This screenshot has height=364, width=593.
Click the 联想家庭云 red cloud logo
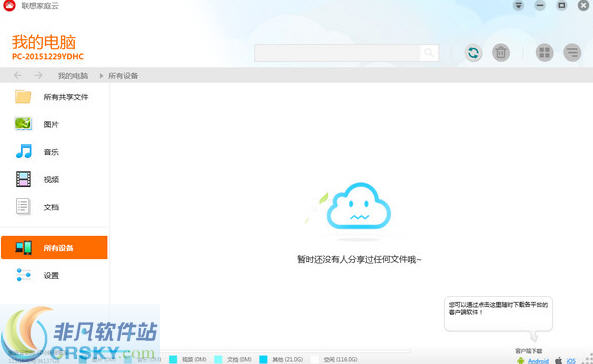point(9,5)
